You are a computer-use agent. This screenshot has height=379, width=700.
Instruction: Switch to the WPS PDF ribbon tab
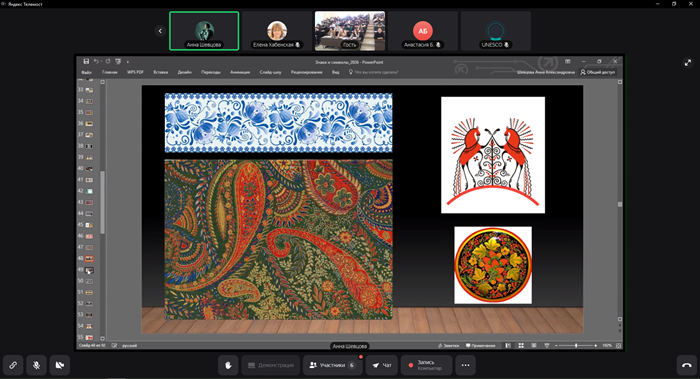tap(135, 72)
